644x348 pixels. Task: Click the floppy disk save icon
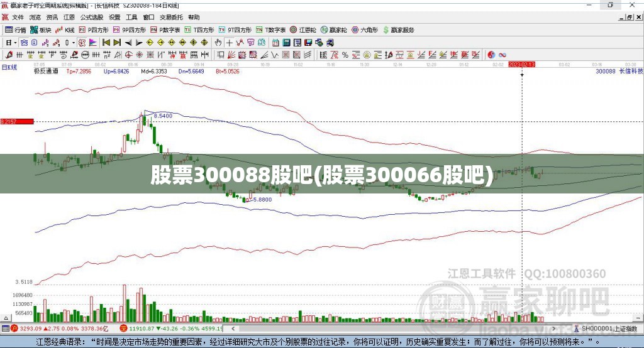[308, 42]
